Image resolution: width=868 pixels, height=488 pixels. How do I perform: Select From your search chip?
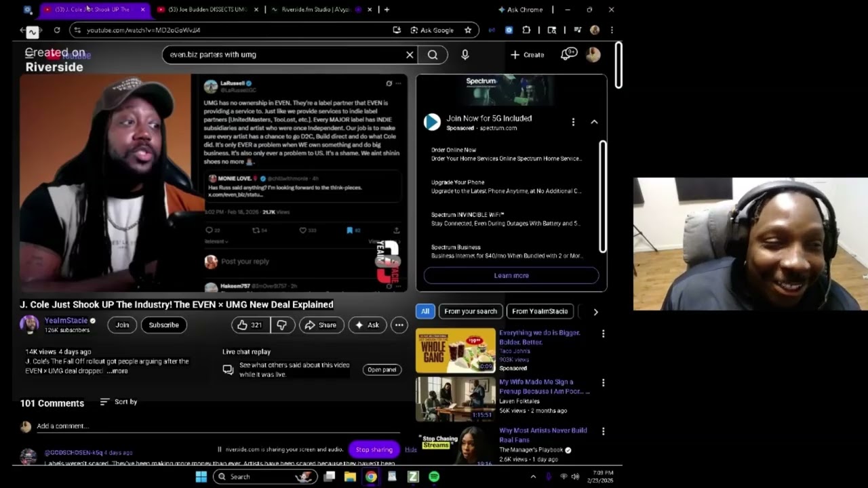(x=471, y=311)
